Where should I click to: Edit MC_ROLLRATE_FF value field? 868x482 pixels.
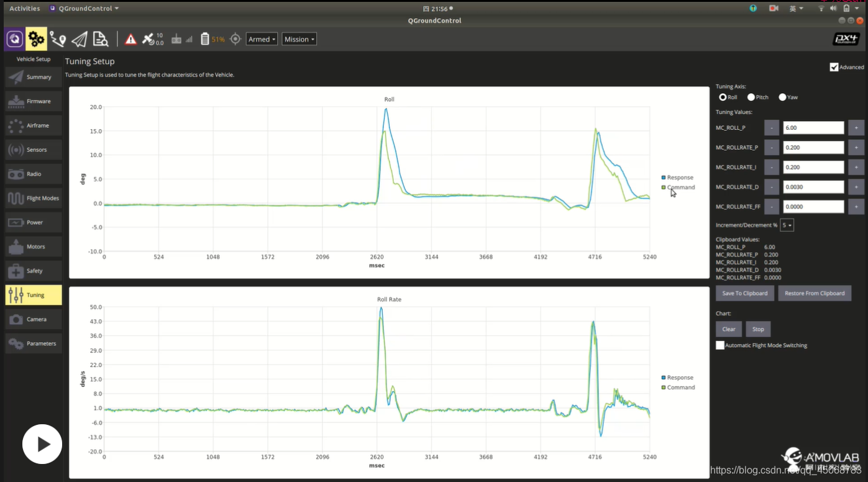click(x=813, y=207)
